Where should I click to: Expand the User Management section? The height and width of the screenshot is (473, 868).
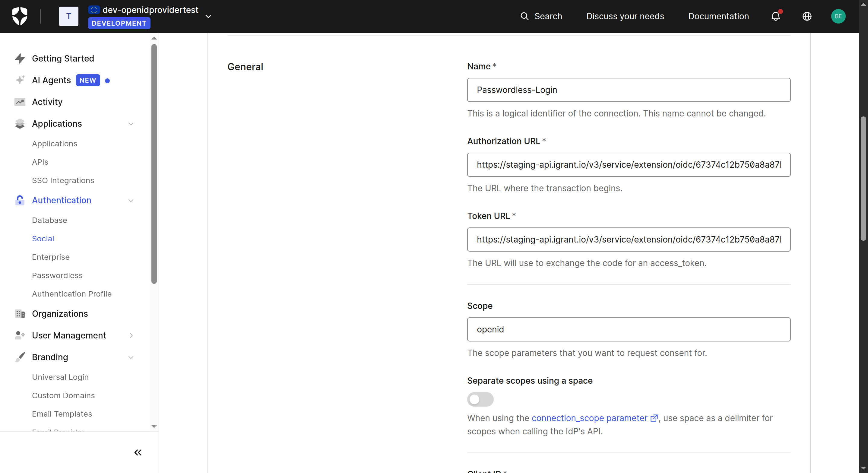tap(131, 335)
